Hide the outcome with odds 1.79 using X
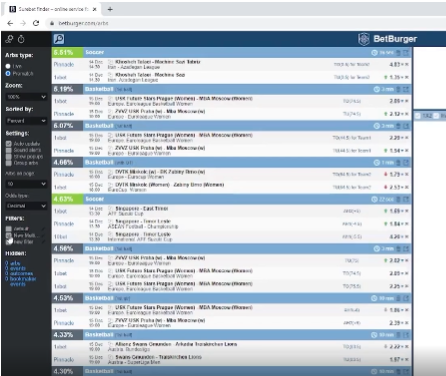The width and height of the screenshot is (446, 376). (407, 174)
